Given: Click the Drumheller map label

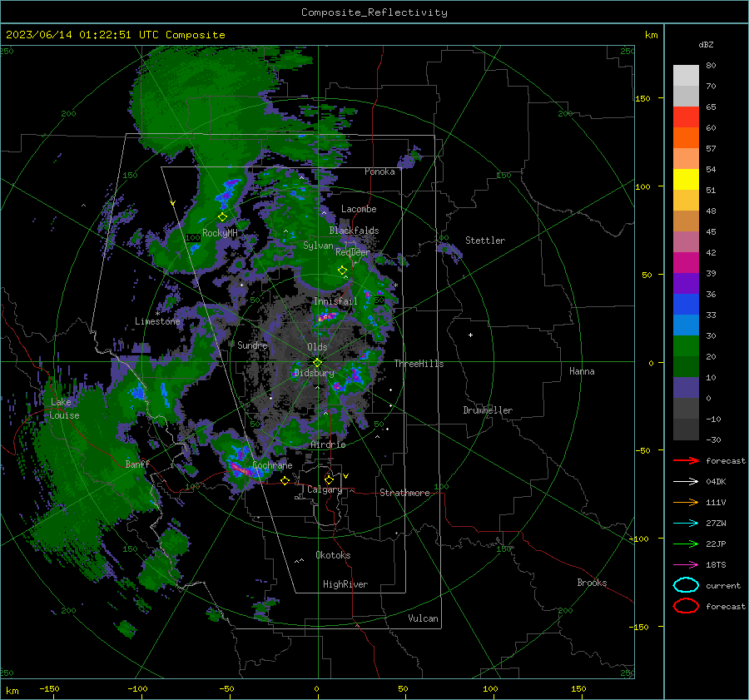Looking at the screenshot, I should click(x=488, y=410).
